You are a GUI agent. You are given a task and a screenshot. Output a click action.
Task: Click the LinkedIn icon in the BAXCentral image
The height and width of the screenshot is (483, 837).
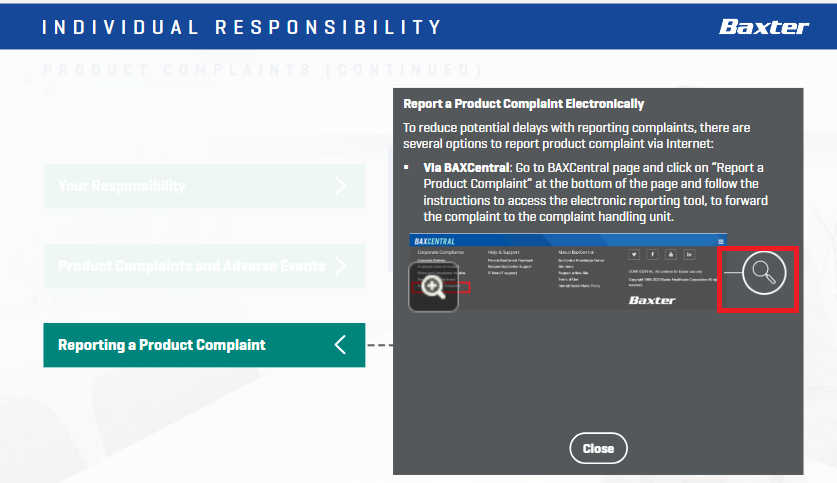click(689, 255)
